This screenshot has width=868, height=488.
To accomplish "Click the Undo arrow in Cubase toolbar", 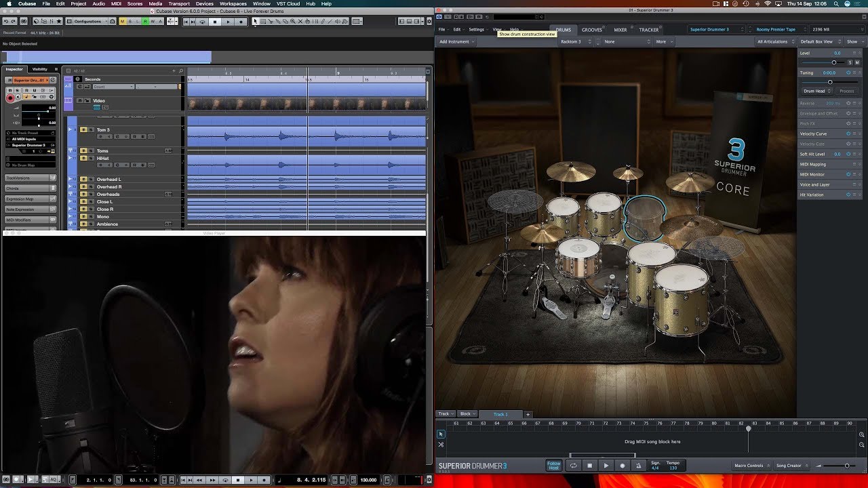I will coord(6,22).
